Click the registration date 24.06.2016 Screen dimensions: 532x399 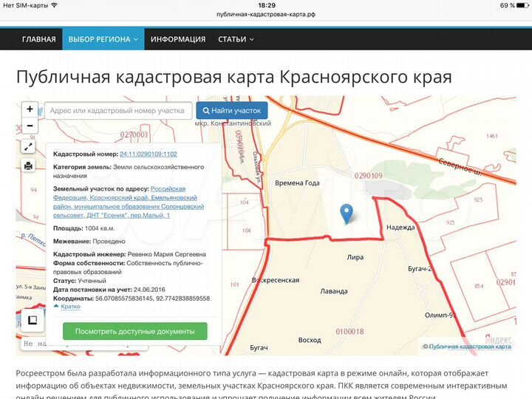(149, 290)
